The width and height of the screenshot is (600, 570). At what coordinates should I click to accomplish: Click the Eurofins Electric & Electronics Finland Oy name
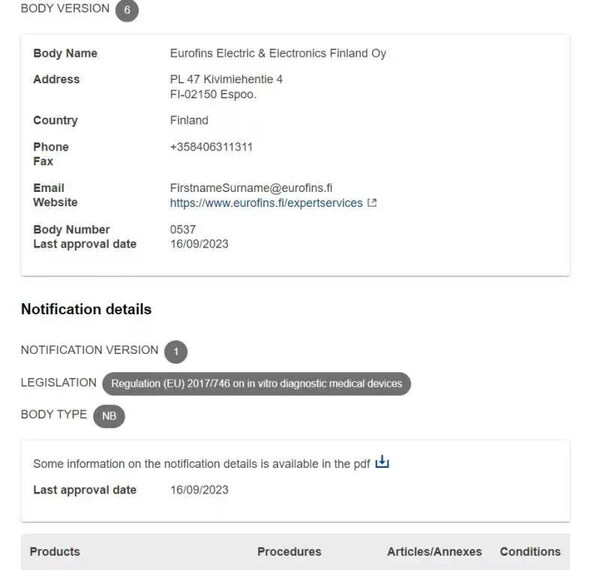click(278, 53)
